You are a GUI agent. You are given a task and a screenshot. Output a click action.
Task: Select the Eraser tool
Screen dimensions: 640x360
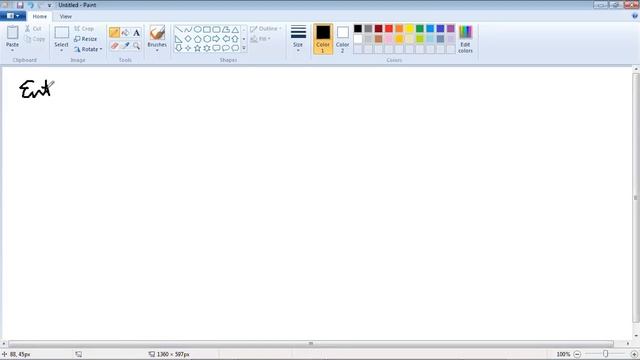114,46
